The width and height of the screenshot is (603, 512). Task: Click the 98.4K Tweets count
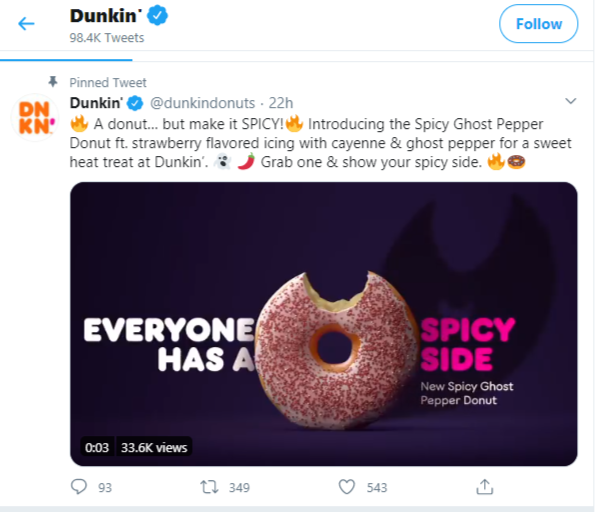click(107, 38)
